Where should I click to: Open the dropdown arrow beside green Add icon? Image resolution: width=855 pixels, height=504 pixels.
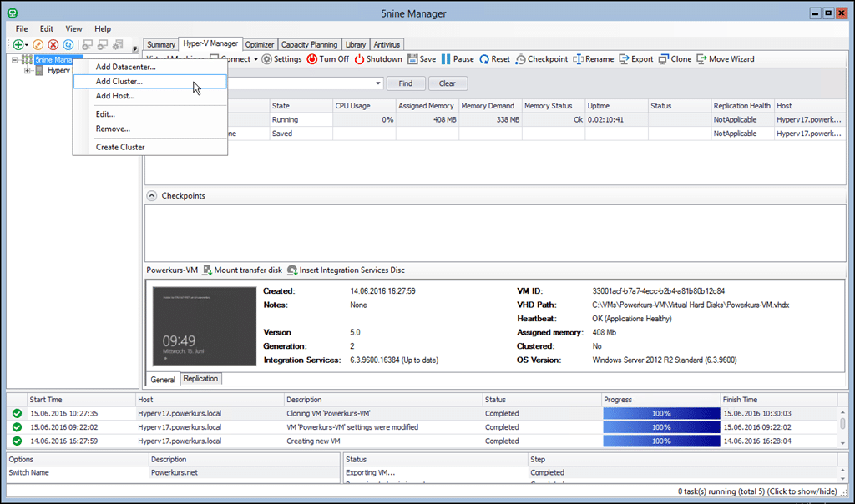coord(26,45)
